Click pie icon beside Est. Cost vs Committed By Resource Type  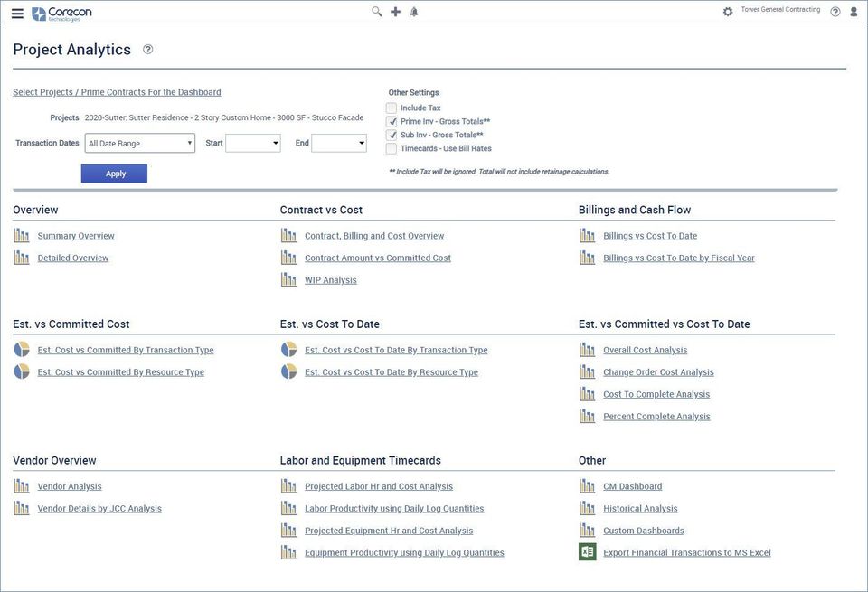pyautogui.click(x=22, y=371)
